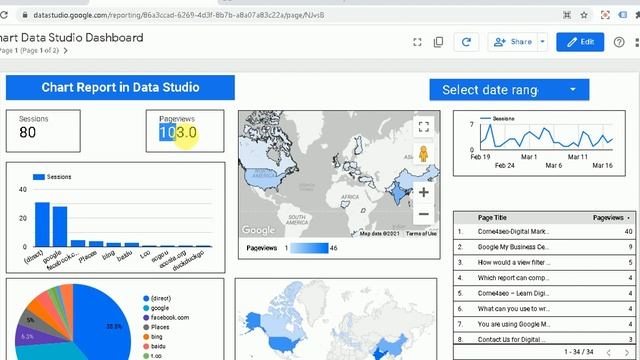Image resolution: width=640 pixels, height=360 pixels.
Task: Make a copy of the report
Action: [x=438, y=42]
